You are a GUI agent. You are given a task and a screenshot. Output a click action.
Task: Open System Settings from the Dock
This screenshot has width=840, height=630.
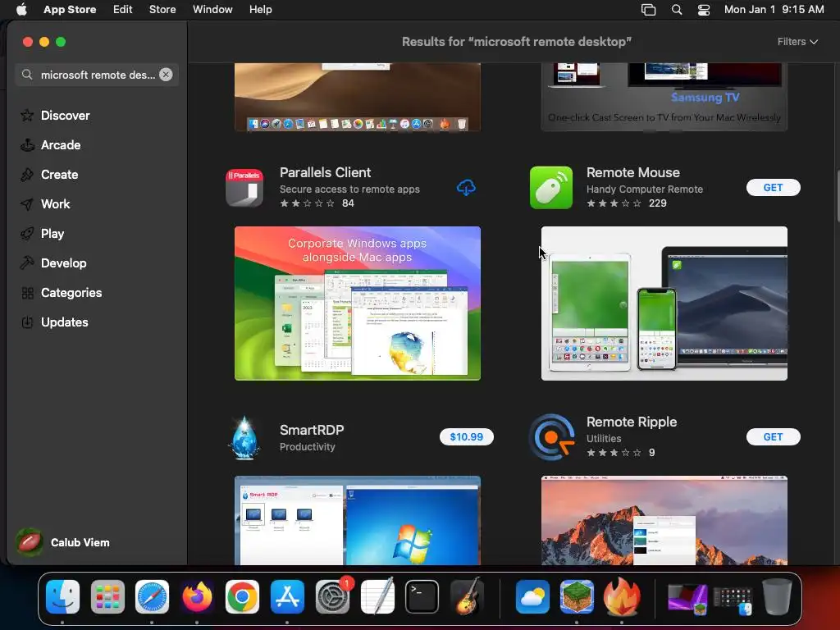332,596
